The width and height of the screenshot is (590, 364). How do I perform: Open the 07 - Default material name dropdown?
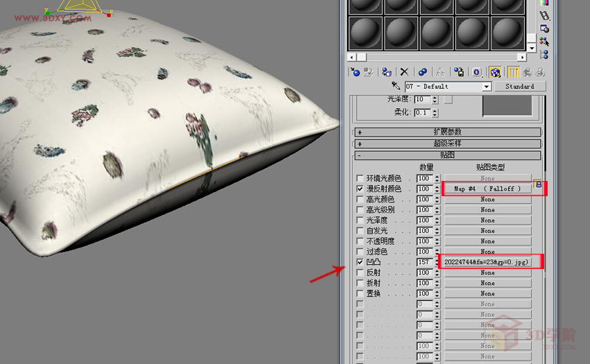coord(487,87)
